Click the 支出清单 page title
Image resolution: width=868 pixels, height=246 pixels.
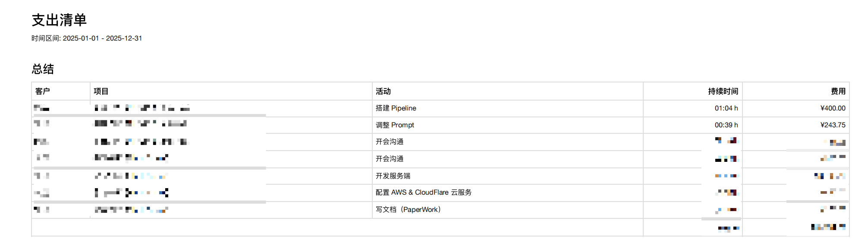coord(59,20)
